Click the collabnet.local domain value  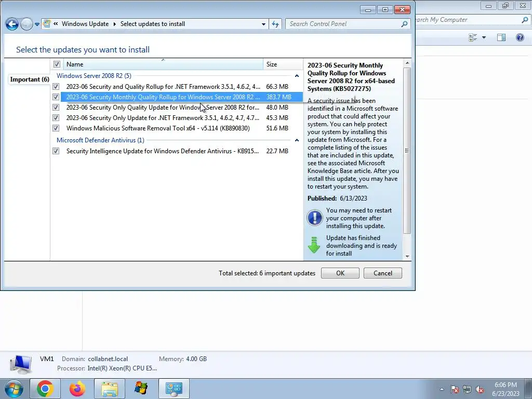[108, 359]
